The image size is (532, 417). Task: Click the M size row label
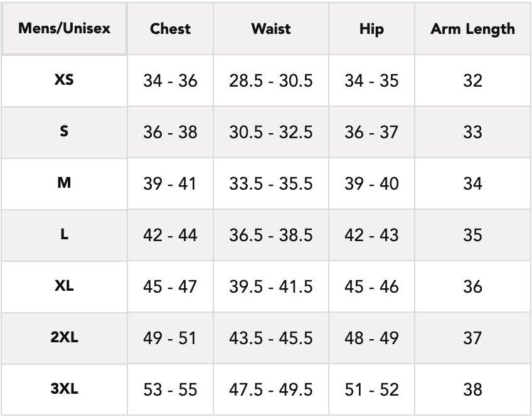[65, 183]
